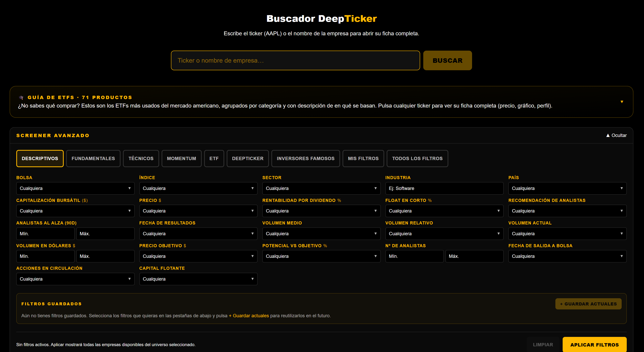This screenshot has height=352, width=644.
Task: Click the Máx. field under Volumen en Dólares
Action: 105,256
